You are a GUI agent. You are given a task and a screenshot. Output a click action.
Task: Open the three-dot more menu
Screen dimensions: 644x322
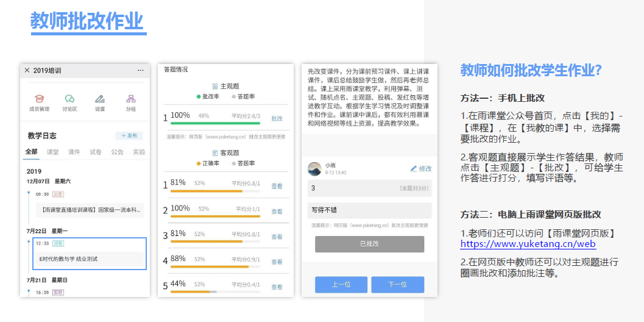141,70
